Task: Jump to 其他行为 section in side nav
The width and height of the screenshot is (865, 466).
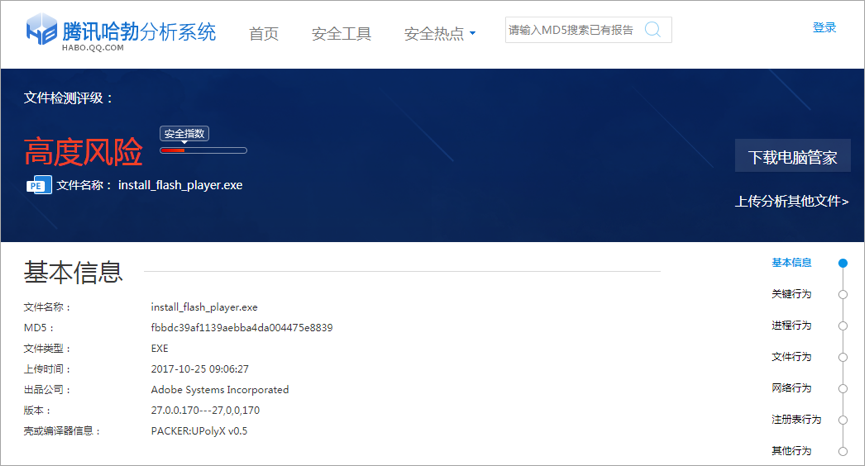Action: tap(792, 451)
